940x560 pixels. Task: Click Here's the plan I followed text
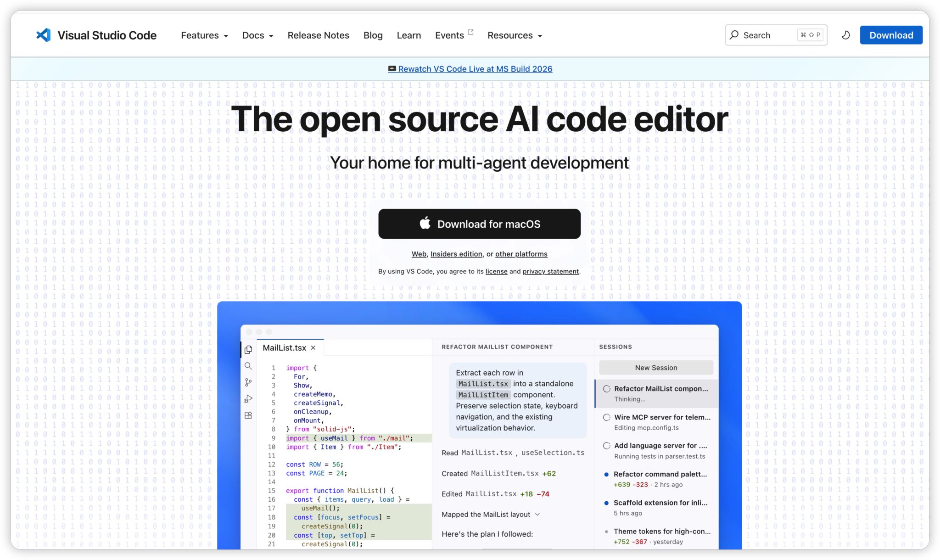[x=487, y=534]
